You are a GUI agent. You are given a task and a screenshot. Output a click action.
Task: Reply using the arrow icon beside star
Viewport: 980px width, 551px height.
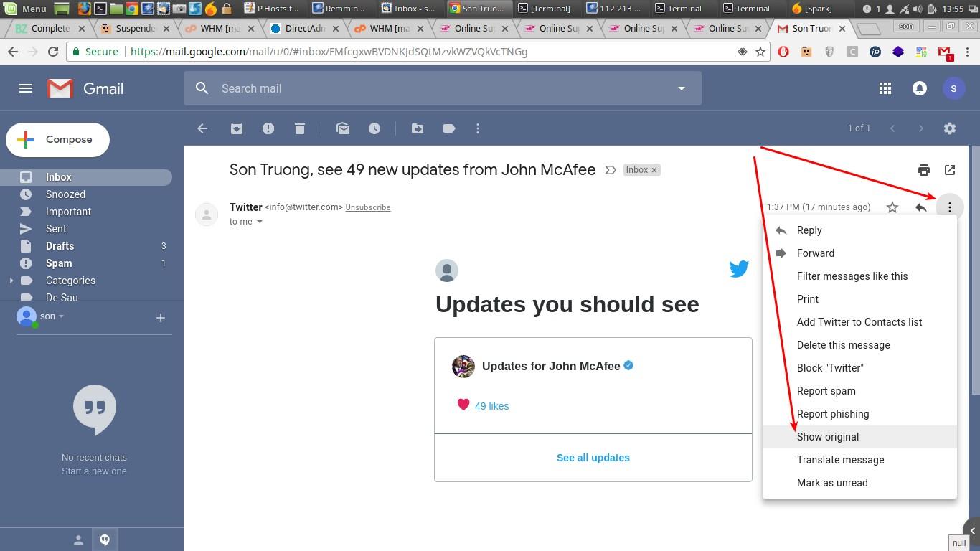pyautogui.click(x=921, y=207)
